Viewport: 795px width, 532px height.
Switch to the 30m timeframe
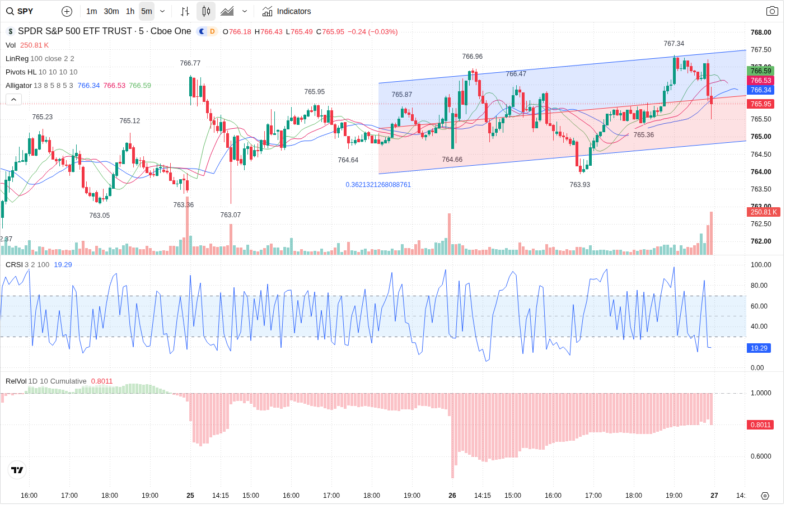111,11
